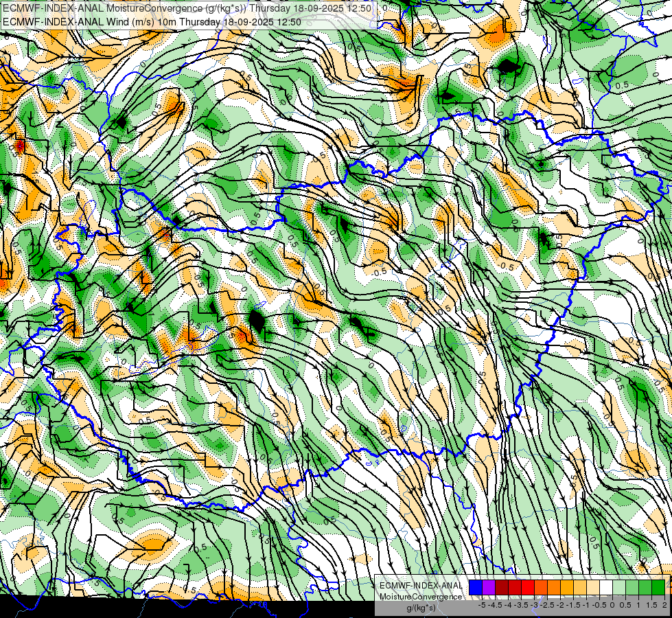Click the legend tick label 1.5
This screenshot has height=618, width=672.
(651, 605)
